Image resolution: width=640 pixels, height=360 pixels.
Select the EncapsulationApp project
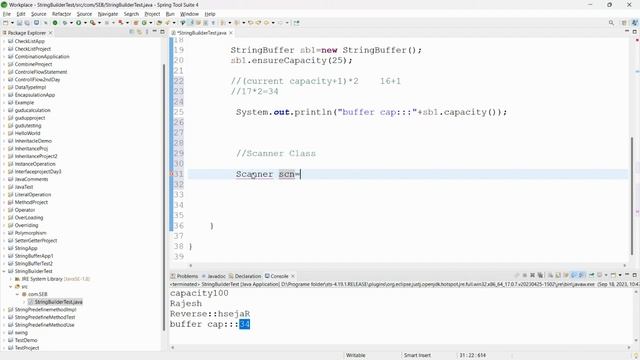coord(34,95)
